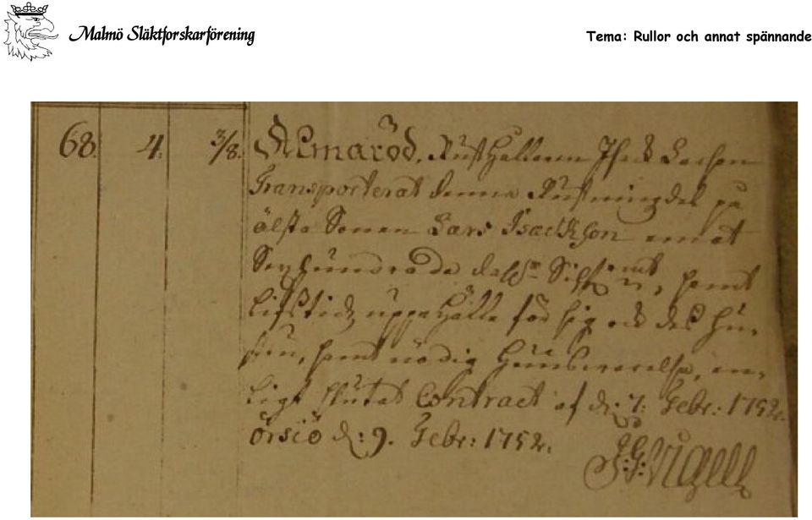Select the number 4 in the second column
Image resolution: width=812 pixels, height=520 pixels.
coord(151,149)
